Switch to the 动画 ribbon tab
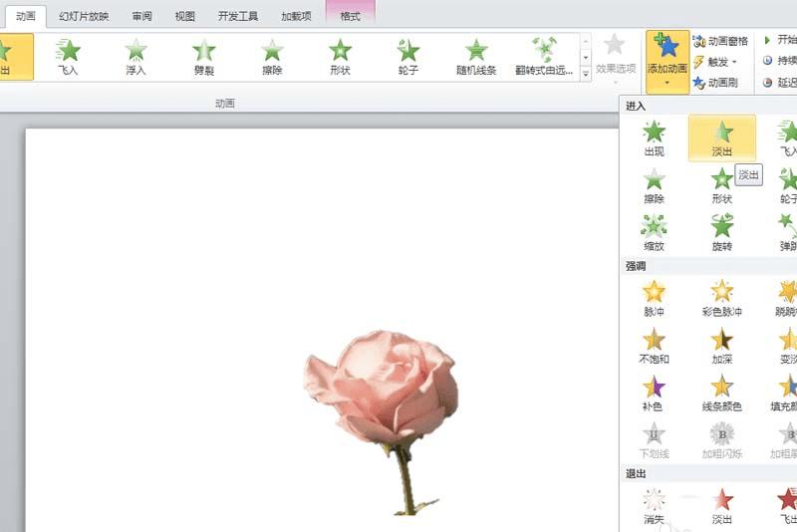This screenshot has width=797, height=532. (26, 16)
